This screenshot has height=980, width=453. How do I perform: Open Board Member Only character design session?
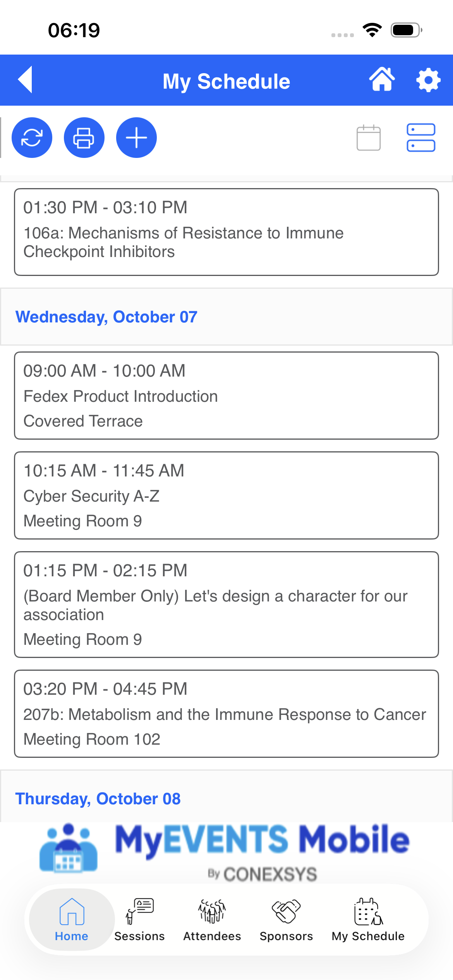point(226,605)
